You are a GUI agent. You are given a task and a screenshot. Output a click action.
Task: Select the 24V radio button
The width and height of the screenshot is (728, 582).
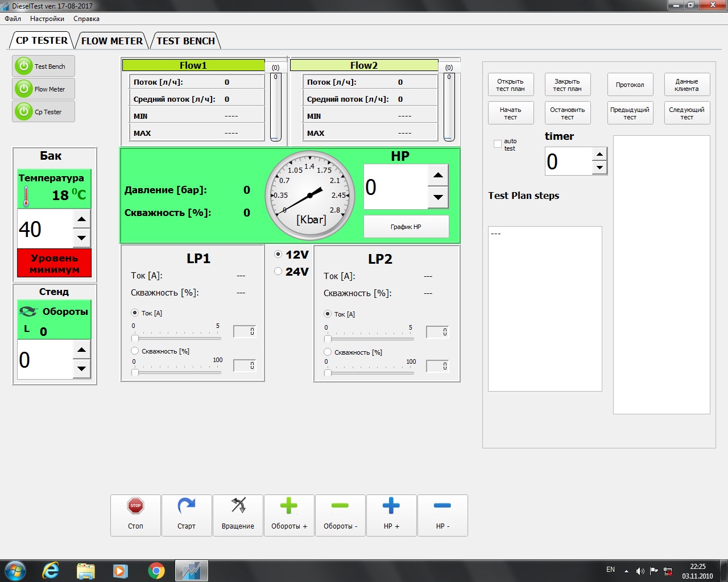(x=278, y=271)
